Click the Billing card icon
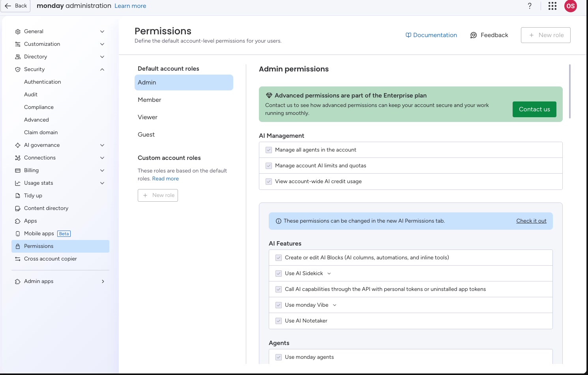Image resolution: width=588 pixels, height=375 pixels. (x=18, y=171)
